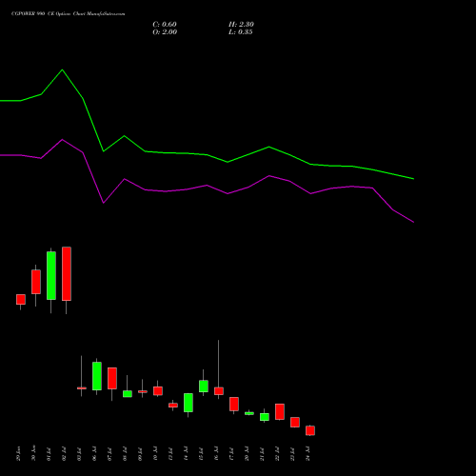Click the peak of the purple line
This screenshot has width=476, height=476.
click(x=62, y=139)
